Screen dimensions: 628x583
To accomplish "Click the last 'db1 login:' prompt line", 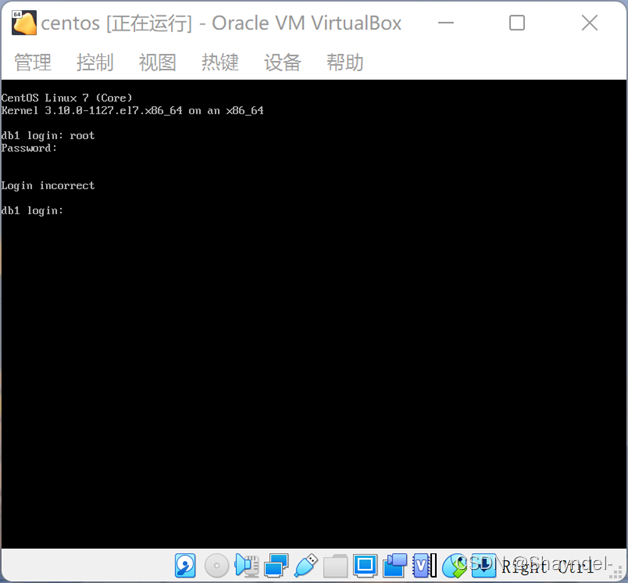I will point(32,211).
